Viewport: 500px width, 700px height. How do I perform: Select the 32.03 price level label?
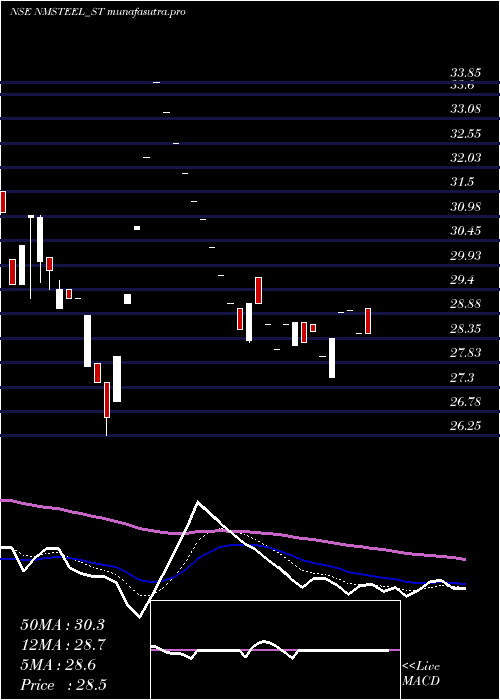click(465, 158)
